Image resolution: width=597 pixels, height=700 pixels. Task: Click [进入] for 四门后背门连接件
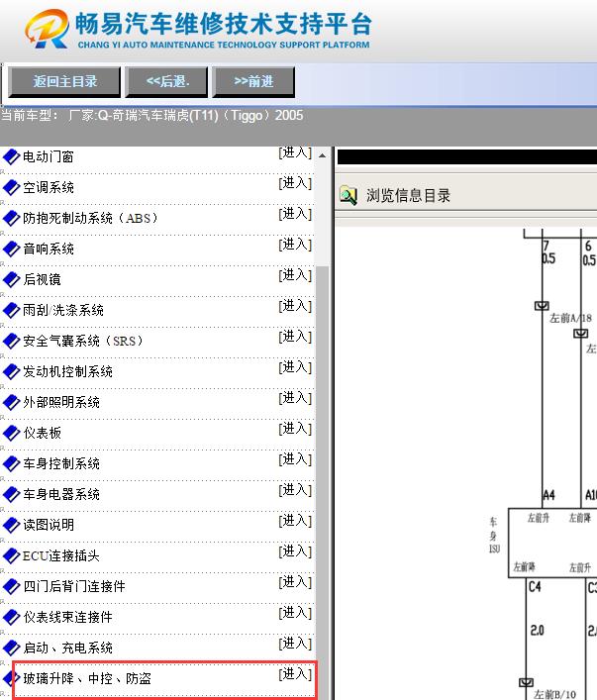(x=295, y=582)
